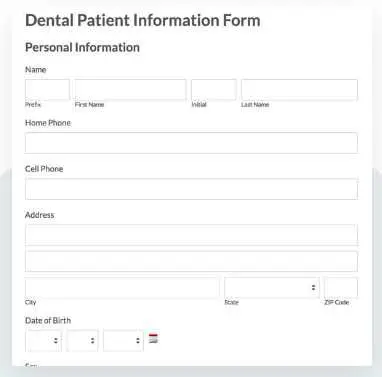This screenshot has height=377, width=382.
Task: Focus the Home Phone field
Action: point(191,143)
